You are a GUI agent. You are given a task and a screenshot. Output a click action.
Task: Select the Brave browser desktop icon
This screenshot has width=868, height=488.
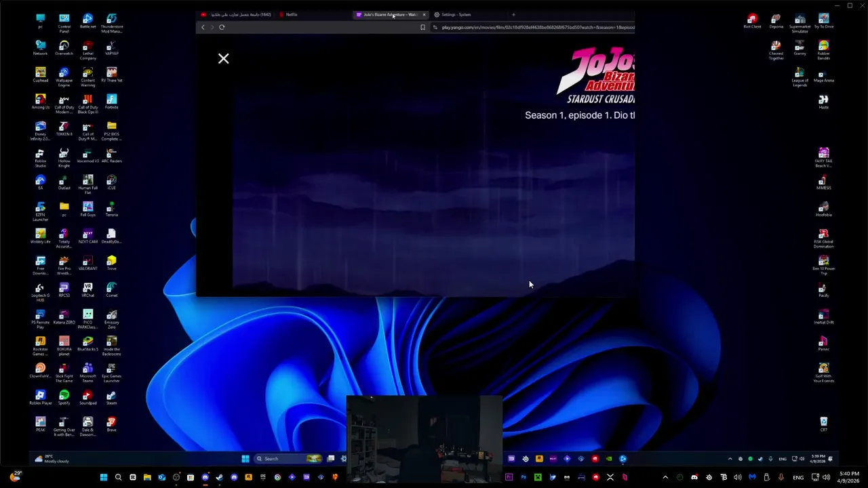(x=111, y=424)
